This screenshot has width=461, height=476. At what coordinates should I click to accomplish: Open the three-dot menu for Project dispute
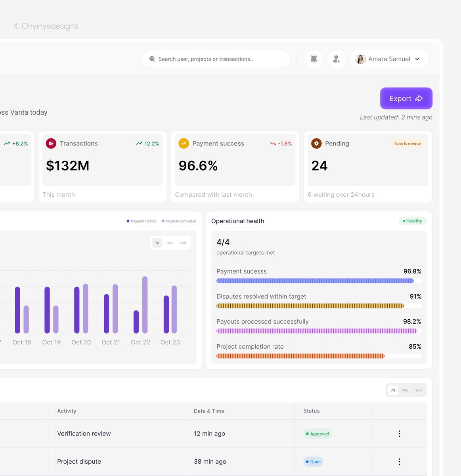pyautogui.click(x=400, y=462)
